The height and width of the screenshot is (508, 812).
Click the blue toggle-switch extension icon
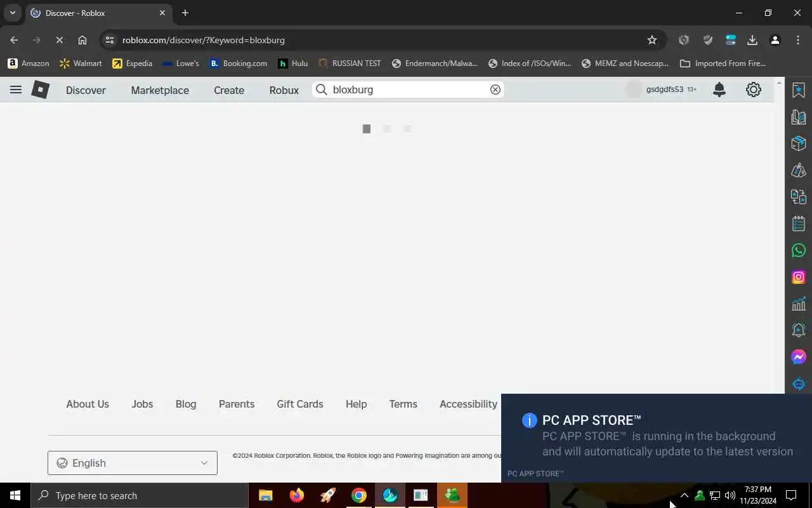(x=731, y=40)
